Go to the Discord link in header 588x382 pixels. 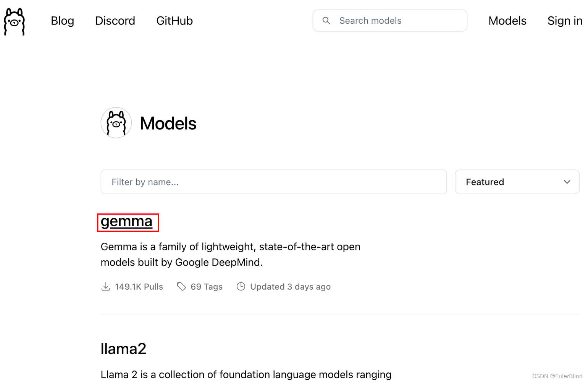[115, 21]
